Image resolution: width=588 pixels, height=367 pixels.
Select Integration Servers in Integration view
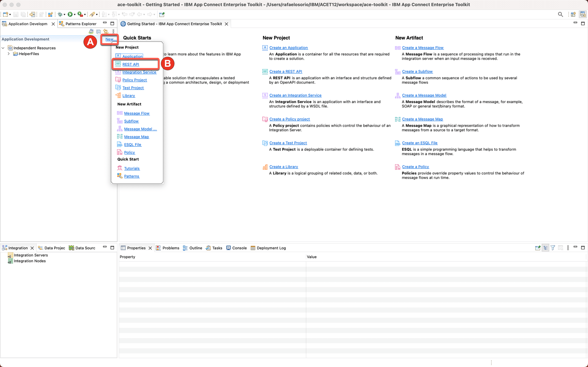click(31, 255)
